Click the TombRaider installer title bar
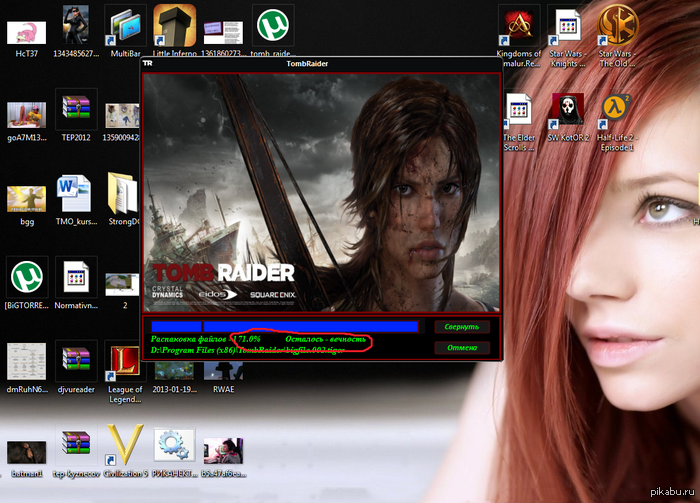This screenshot has width=700, height=503. click(320, 63)
